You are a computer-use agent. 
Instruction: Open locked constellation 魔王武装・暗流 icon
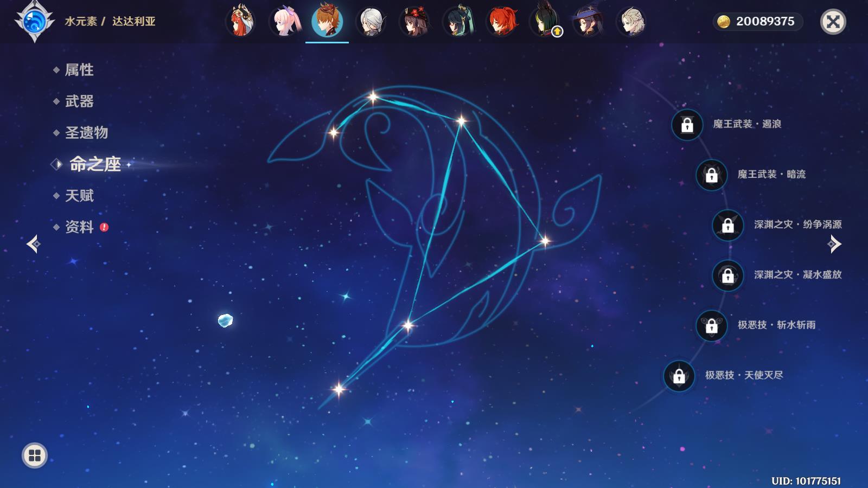[x=712, y=175]
